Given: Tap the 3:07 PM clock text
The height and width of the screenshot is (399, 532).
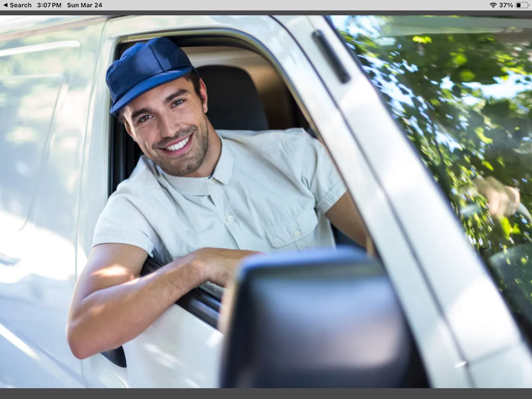Looking at the screenshot, I should pos(49,5).
